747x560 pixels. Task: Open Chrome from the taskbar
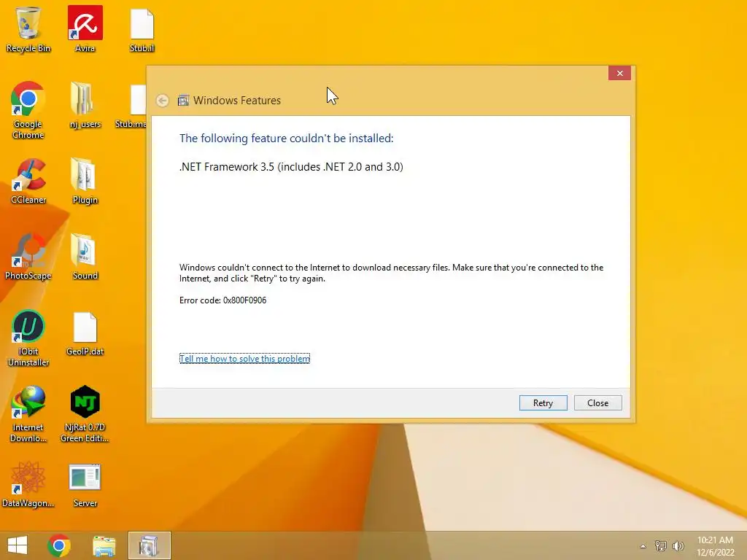[59, 545]
